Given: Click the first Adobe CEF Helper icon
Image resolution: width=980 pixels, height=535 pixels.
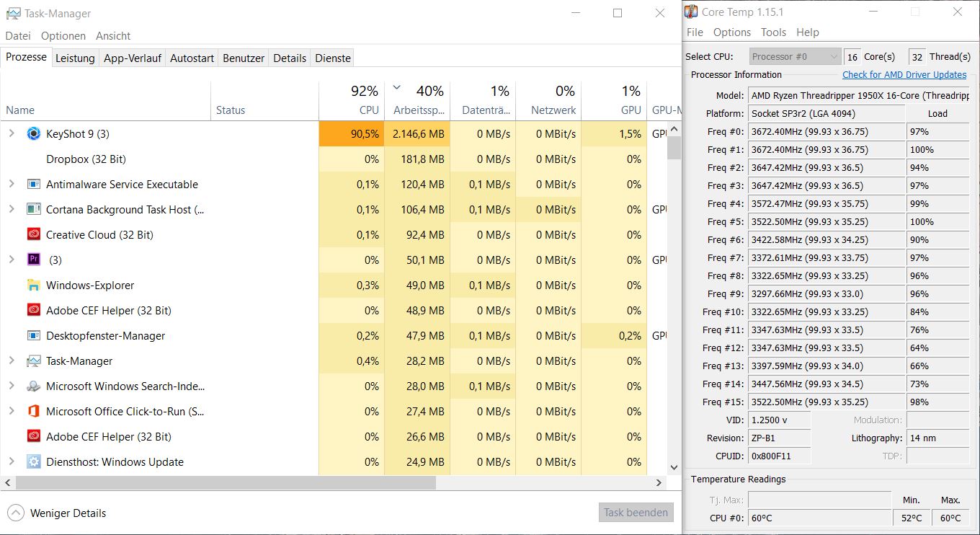Looking at the screenshot, I should click(33, 311).
